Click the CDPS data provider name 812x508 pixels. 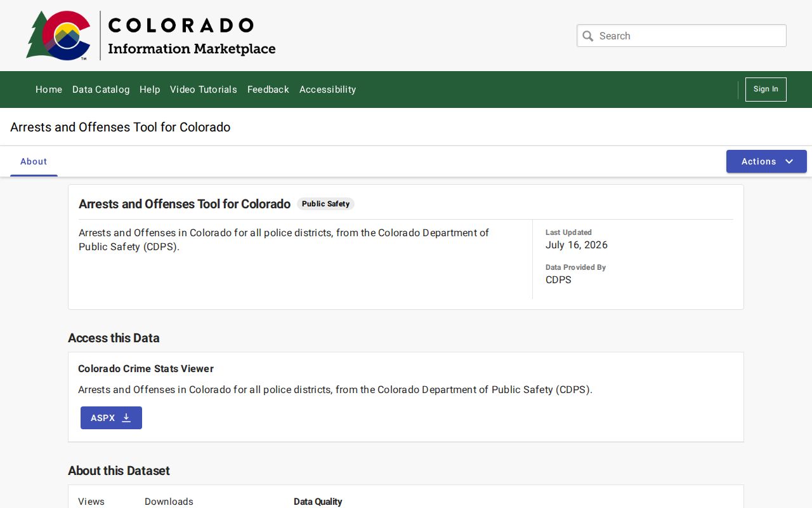pos(558,279)
